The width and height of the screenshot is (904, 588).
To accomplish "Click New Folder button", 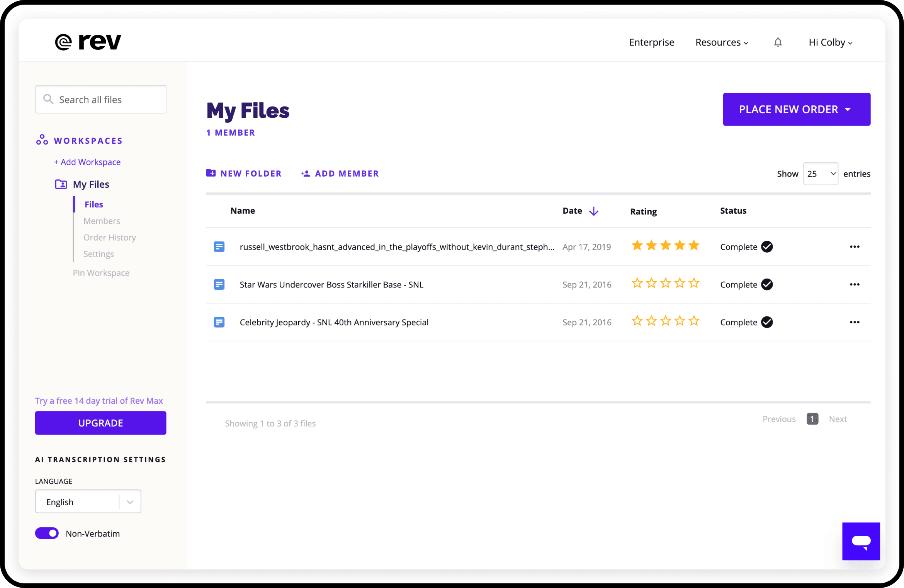I will click(244, 173).
